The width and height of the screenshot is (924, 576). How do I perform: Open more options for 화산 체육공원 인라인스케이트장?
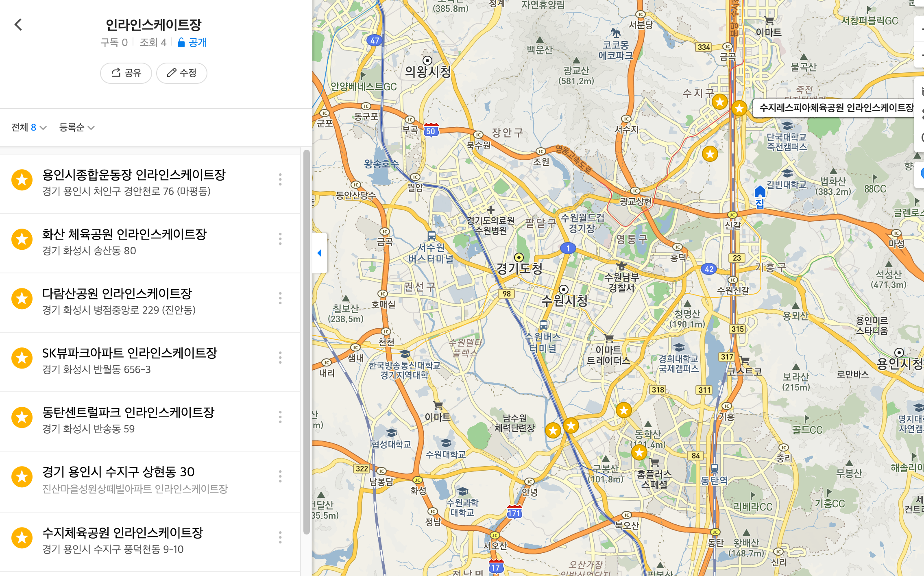tap(280, 239)
